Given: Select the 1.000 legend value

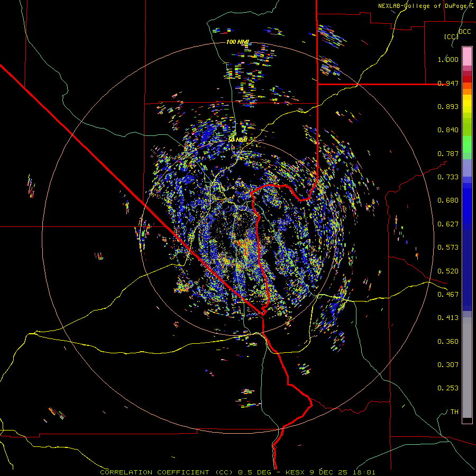Looking at the screenshot, I should click(448, 59).
